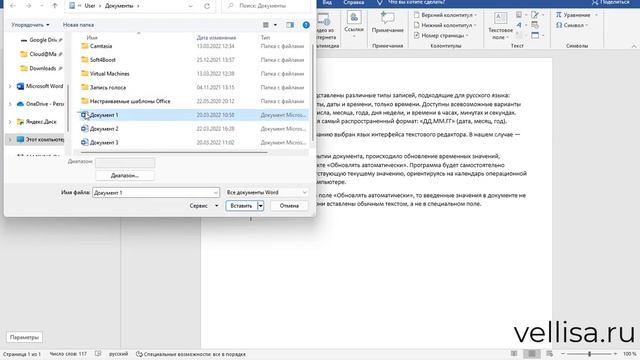Click the Отмена button
The image size is (640, 360).
(x=289, y=206)
